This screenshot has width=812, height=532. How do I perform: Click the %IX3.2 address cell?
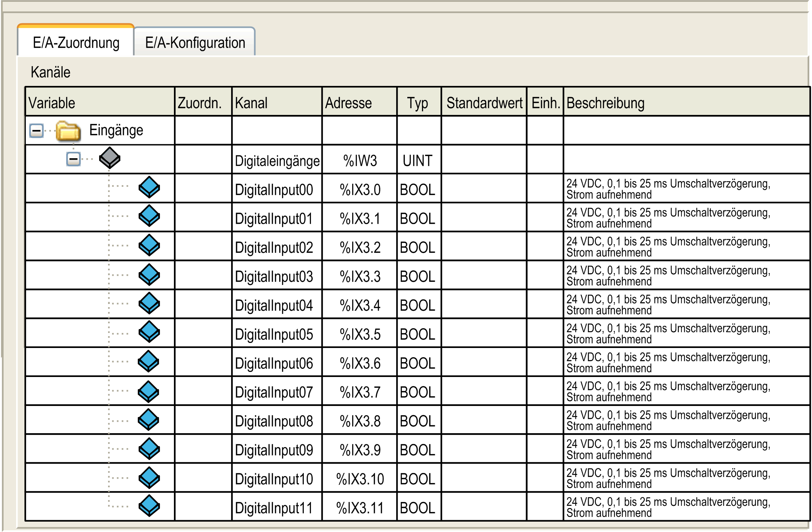(x=359, y=246)
